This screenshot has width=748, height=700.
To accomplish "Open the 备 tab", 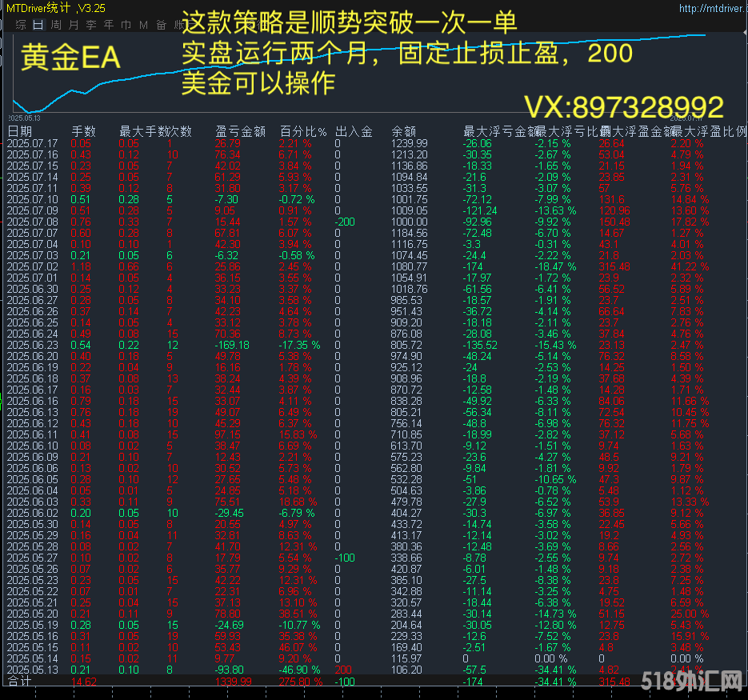I will (x=162, y=25).
